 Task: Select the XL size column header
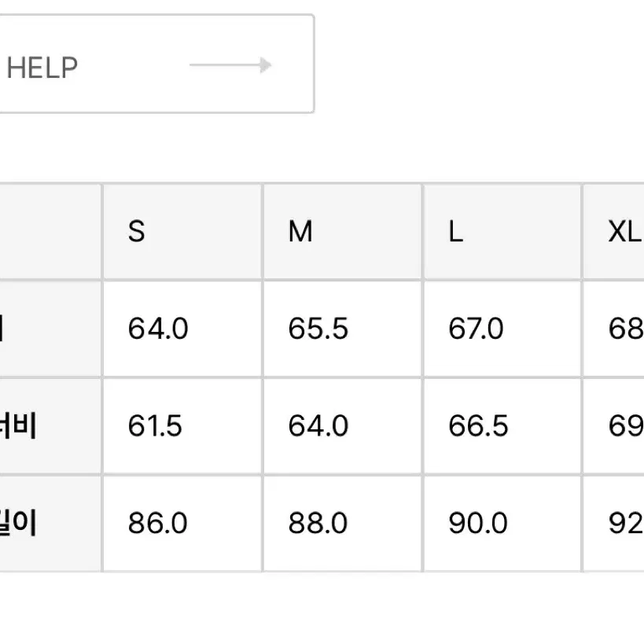625,231
